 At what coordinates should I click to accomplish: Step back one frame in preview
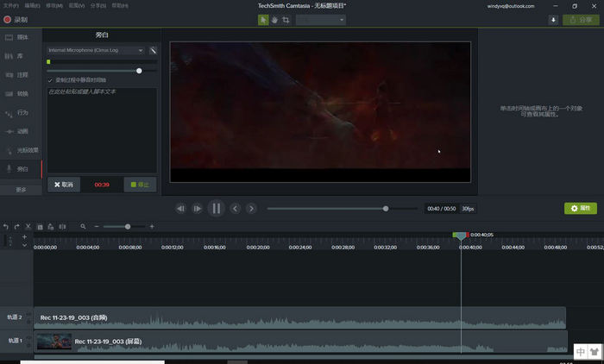coord(180,209)
